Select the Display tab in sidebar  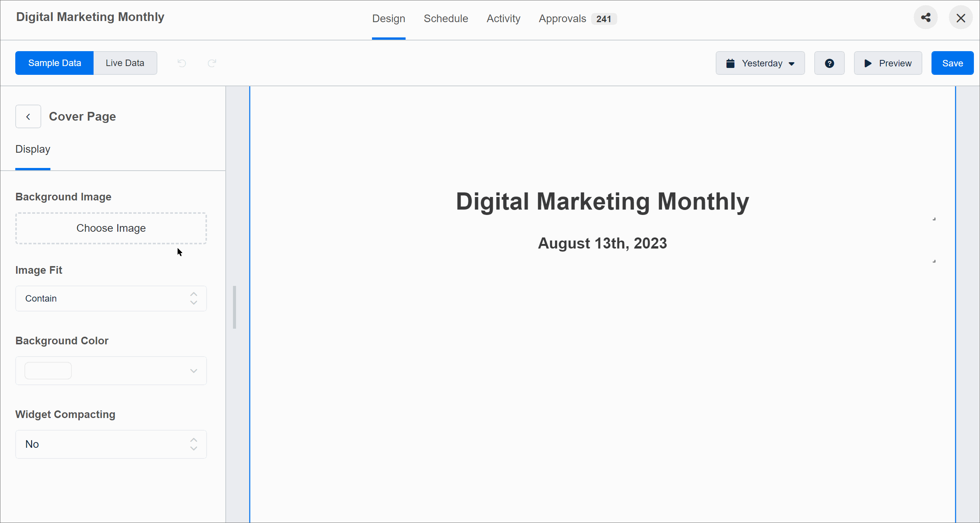[x=33, y=149]
